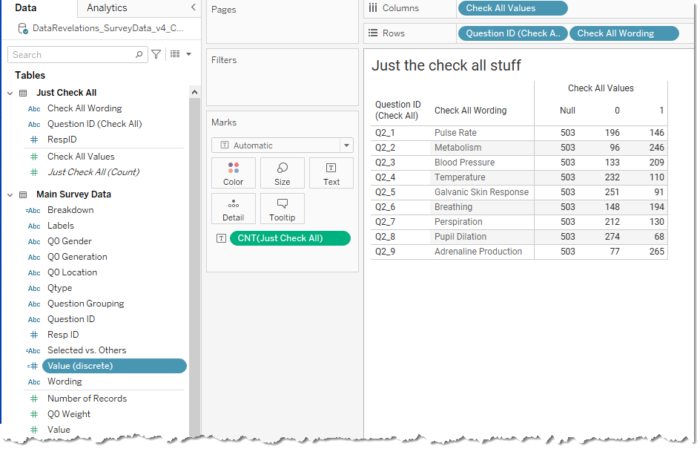Click the filter funnel icon beside search

(x=156, y=54)
